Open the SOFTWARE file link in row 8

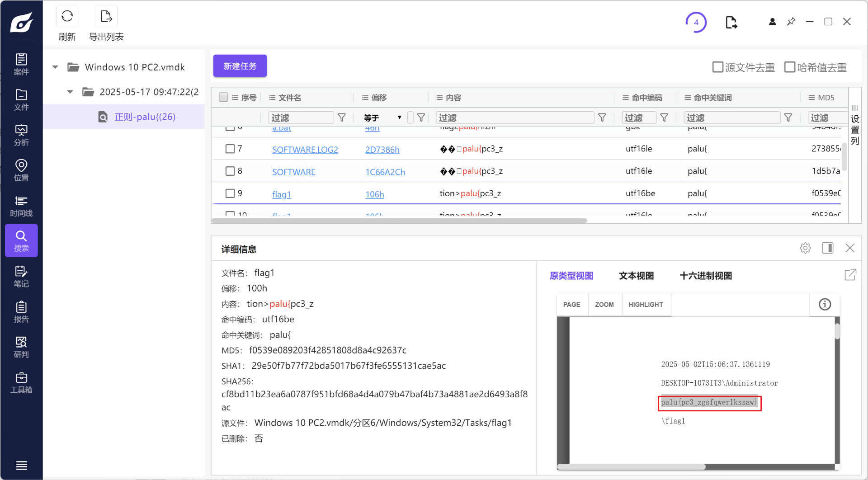click(x=294, y=172)
